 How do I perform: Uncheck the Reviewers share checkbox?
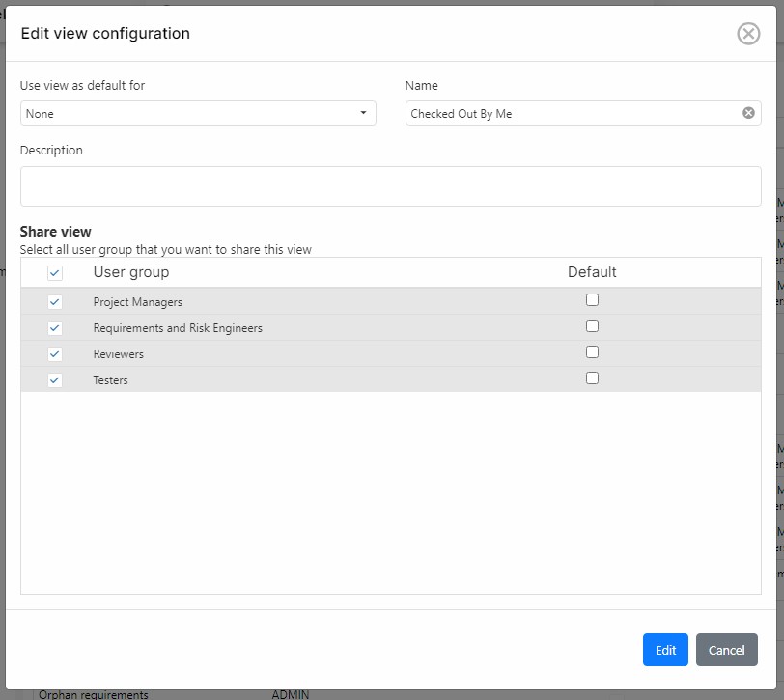(x=55, y=354)
